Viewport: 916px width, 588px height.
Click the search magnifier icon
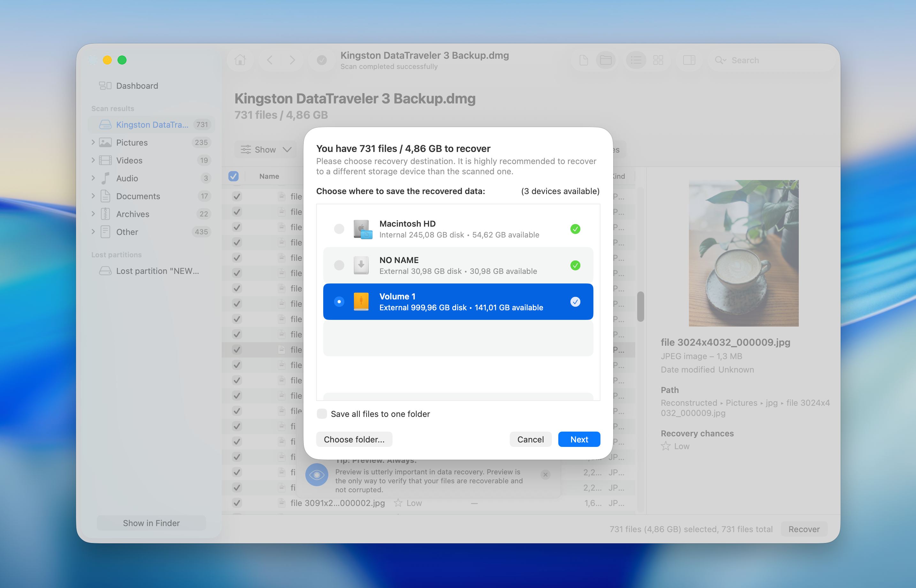[720, 60]
